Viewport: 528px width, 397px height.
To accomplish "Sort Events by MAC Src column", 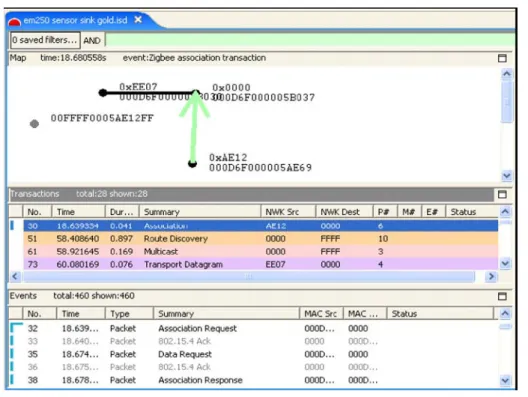I will point(321,314).
